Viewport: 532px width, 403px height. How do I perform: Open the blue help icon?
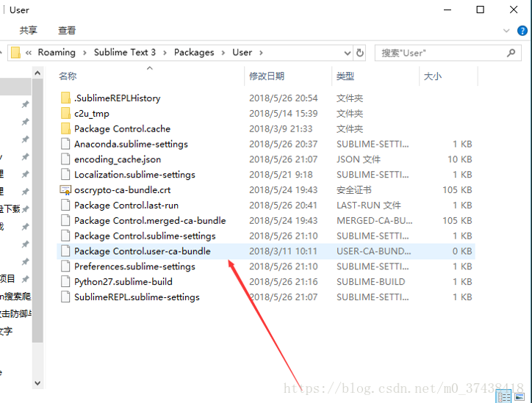(x=522, y=31)
